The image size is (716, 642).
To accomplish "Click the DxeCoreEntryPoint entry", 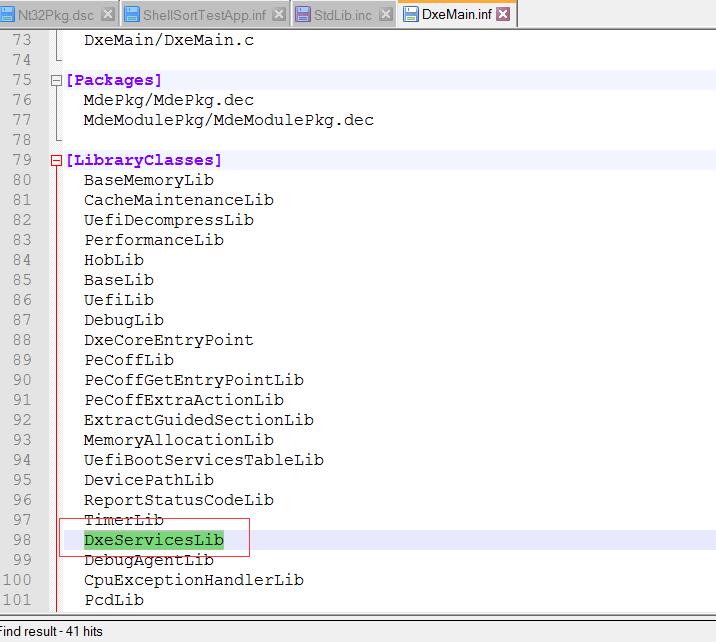I will tap(169, 340).
